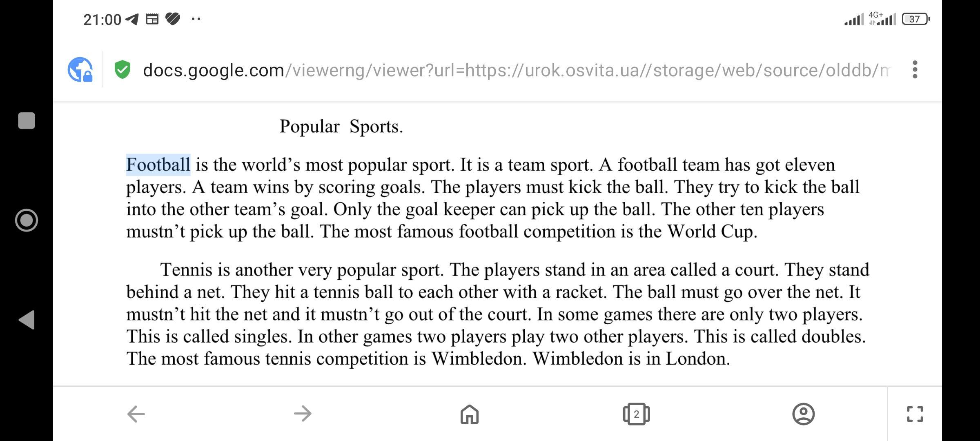Tap the Popular Sports title

coord(341,127)
